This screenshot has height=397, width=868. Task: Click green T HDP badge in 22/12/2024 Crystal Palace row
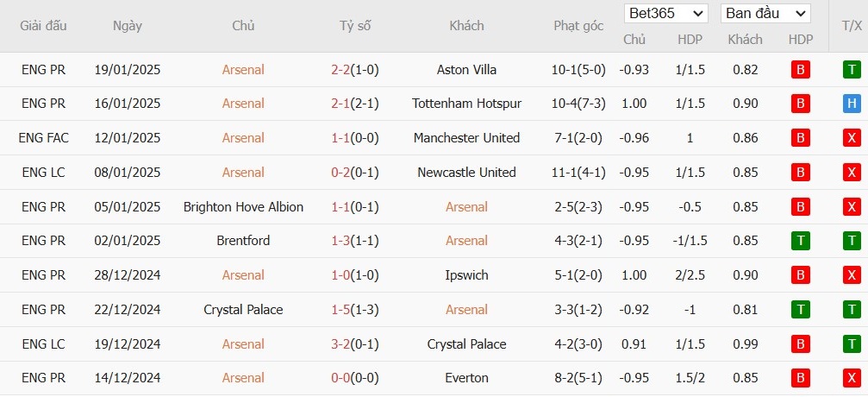(x=801, y=309)
